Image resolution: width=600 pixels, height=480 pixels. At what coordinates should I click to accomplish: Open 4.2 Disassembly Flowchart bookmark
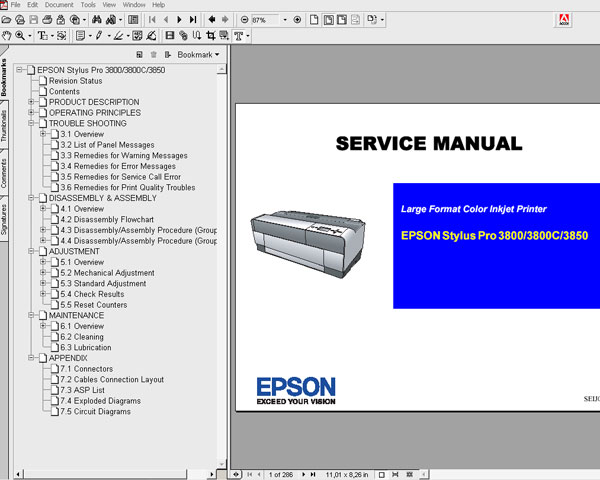[107, 219]
